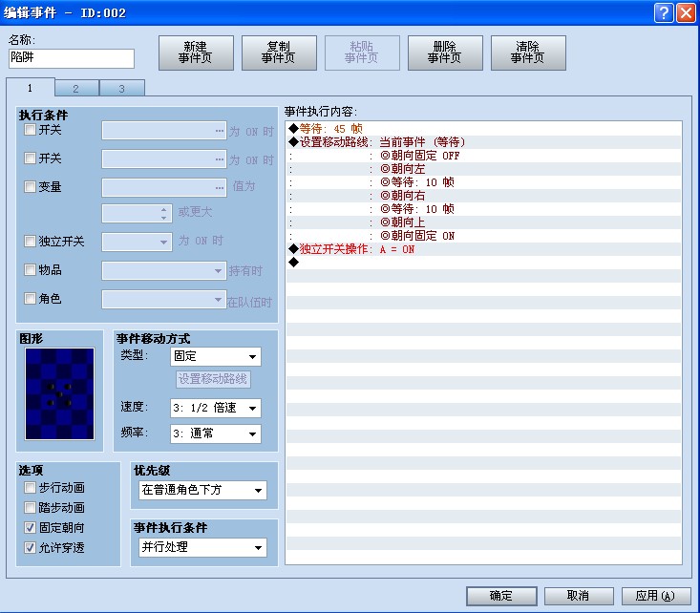Open the 类型 dropdown showing 固定

[x=216, y=356]
